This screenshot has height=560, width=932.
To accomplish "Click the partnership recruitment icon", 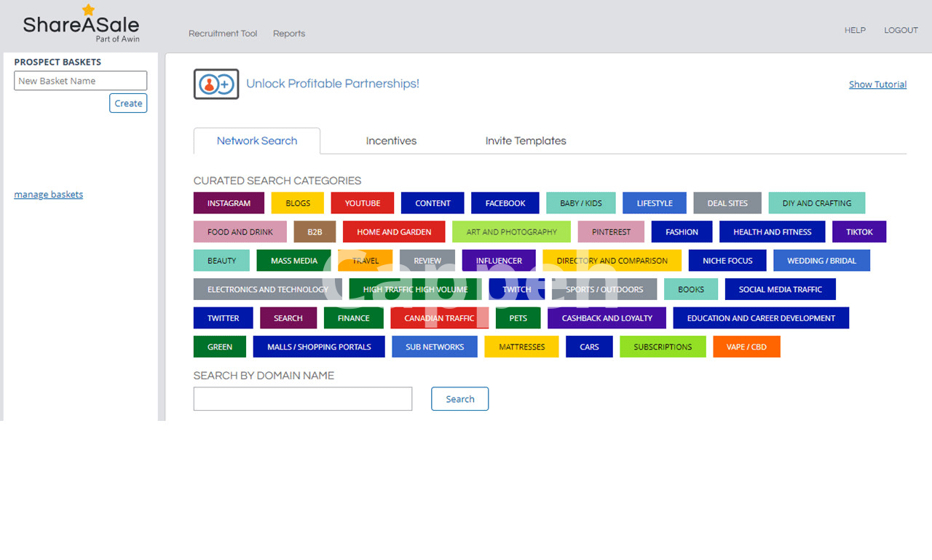I will 216,84.
